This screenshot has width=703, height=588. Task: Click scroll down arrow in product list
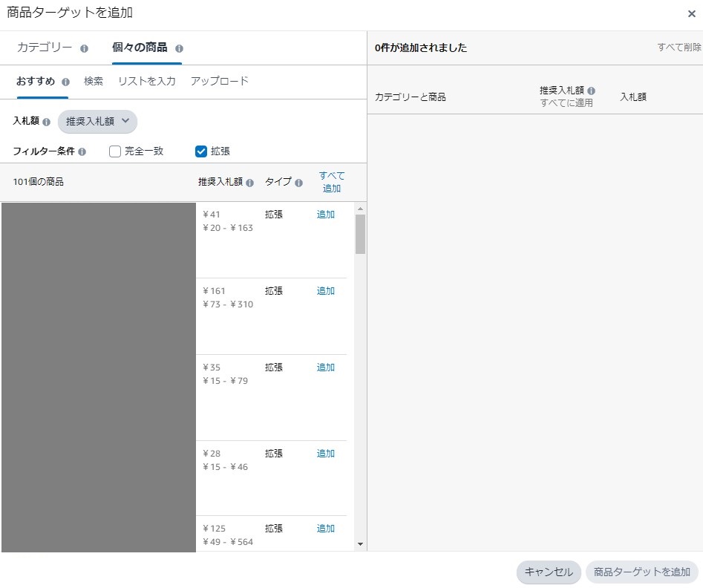[x=361, y=544]
